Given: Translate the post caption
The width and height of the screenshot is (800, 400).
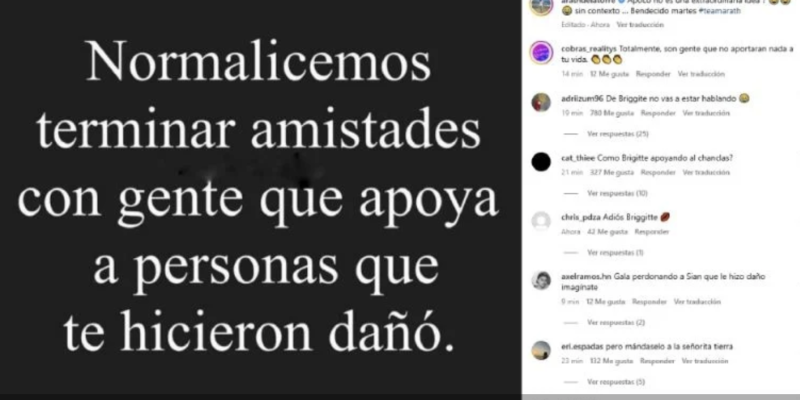Looking at the screenshot, I should point(640,24).
